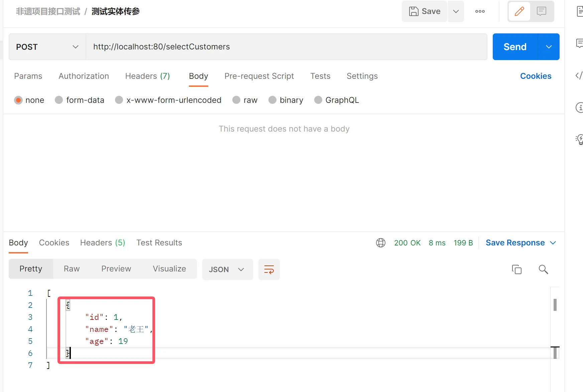The image size is (583, 392).
Task: Expand the Save options arrow
Action: 456,11
